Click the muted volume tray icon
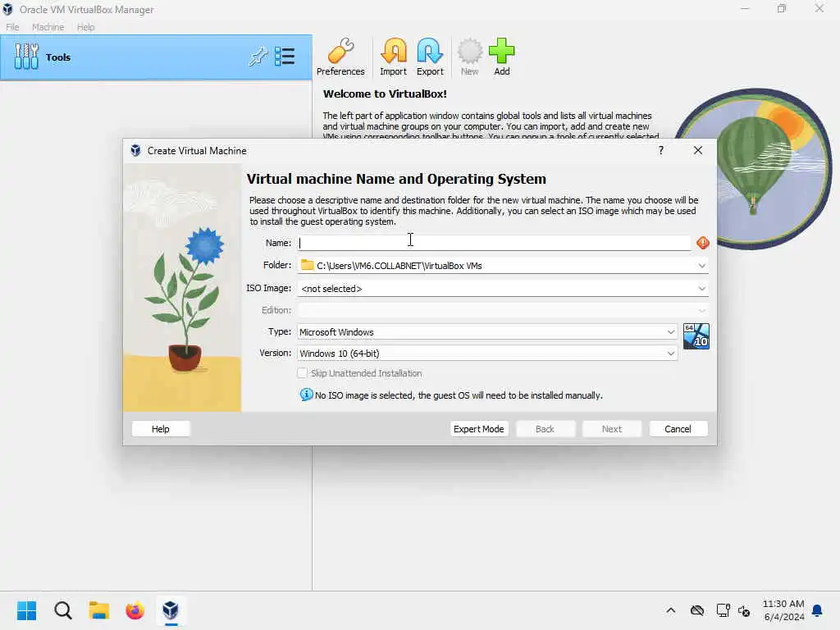This screenshot has height=630, width=840. click(744, 610)
